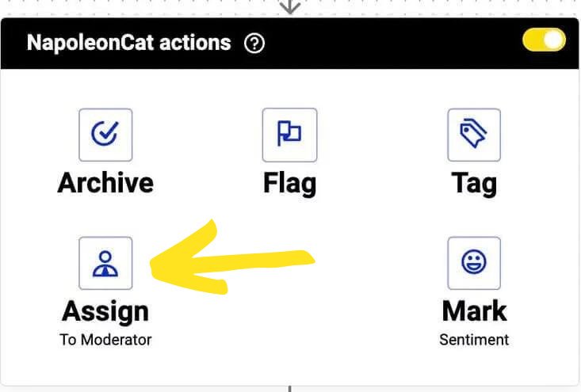Screen dimensions: 581x392
Task: Click the Flag text label
Action: [289, 183]
